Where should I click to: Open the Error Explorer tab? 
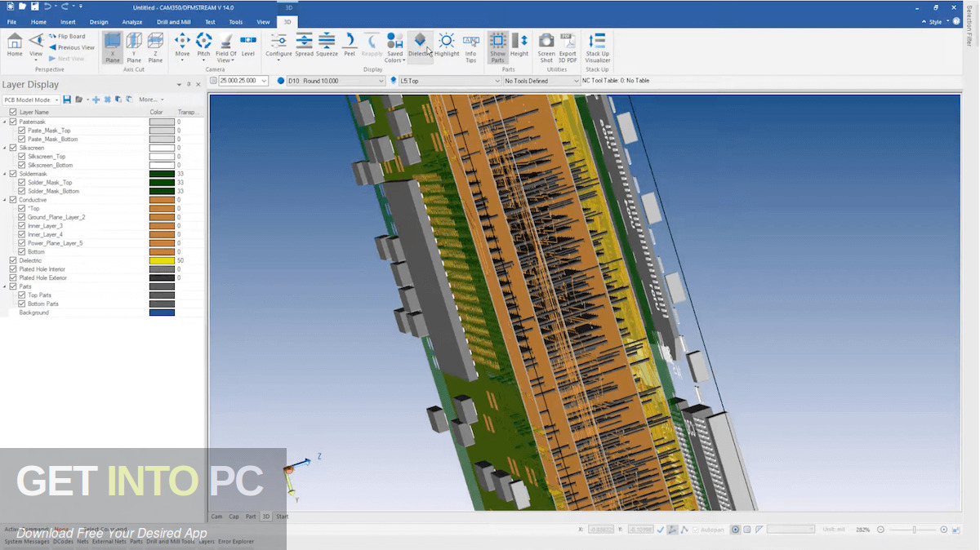[x=236, y=541]
